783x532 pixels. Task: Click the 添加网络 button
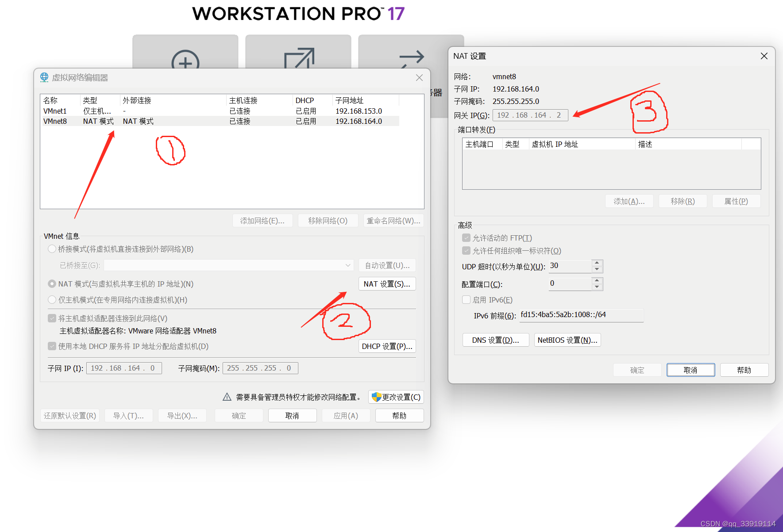(x=262, y=220)
